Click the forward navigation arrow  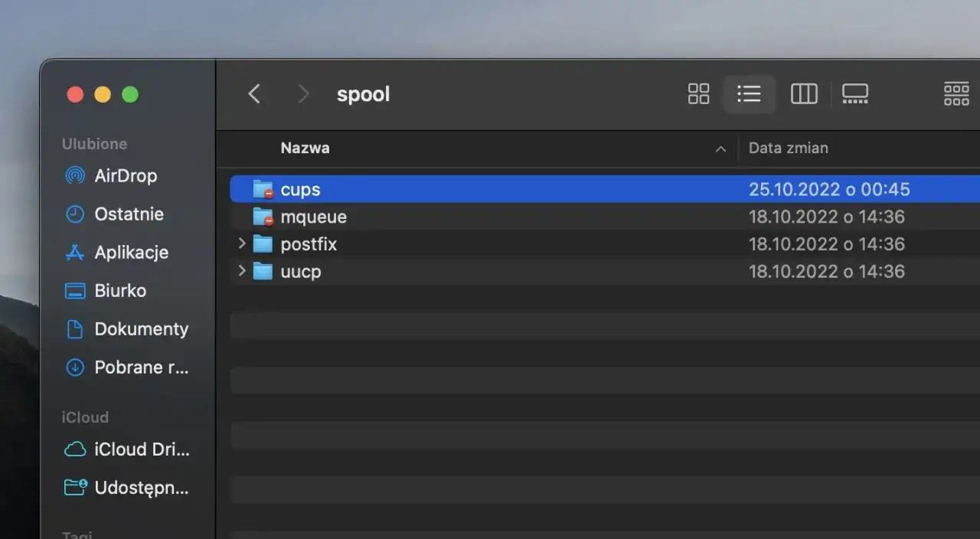[x=303, y=93]
